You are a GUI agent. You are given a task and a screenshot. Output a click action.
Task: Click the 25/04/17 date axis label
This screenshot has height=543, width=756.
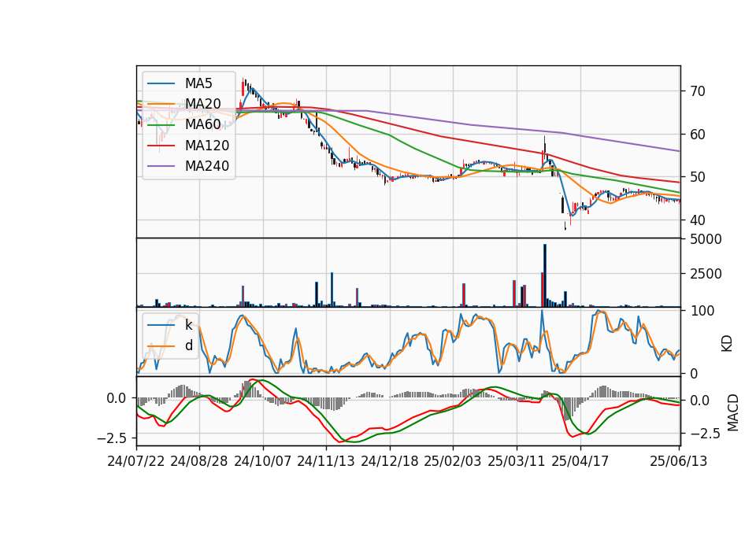580,461
